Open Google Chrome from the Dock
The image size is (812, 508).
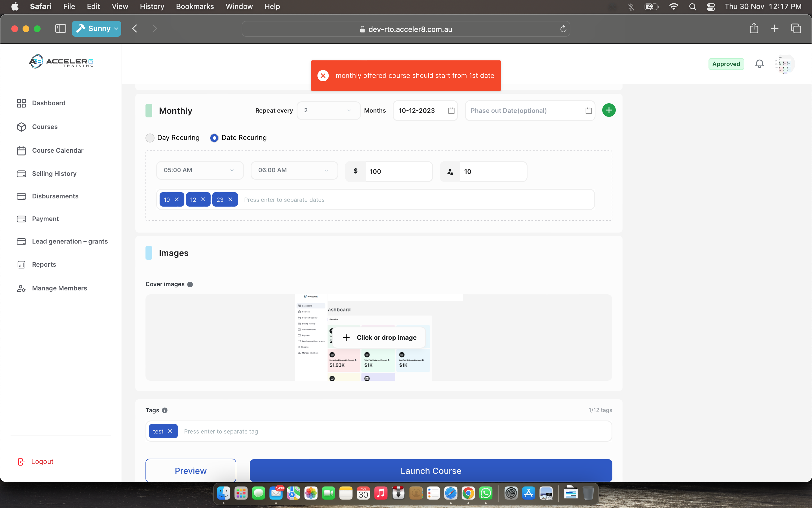(x=468, y=493)
